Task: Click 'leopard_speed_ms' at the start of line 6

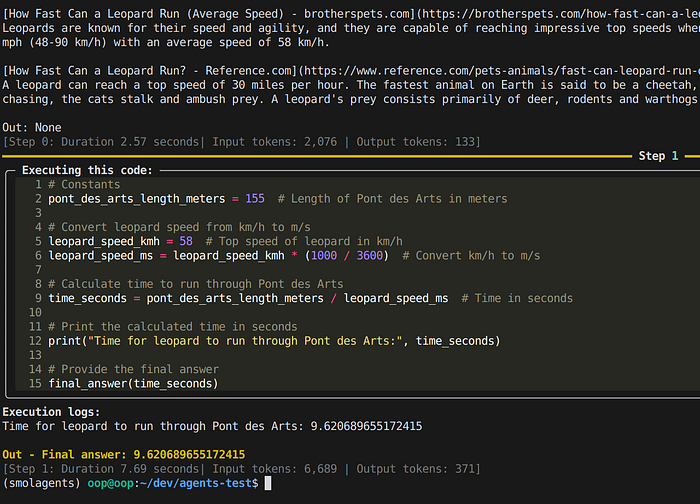Action: [100, 256]
